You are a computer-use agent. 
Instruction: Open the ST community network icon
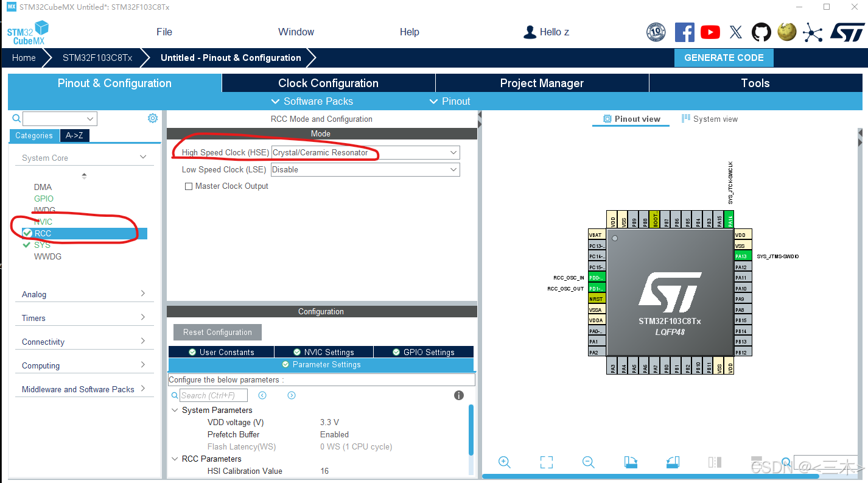click(x=813, y=32)
